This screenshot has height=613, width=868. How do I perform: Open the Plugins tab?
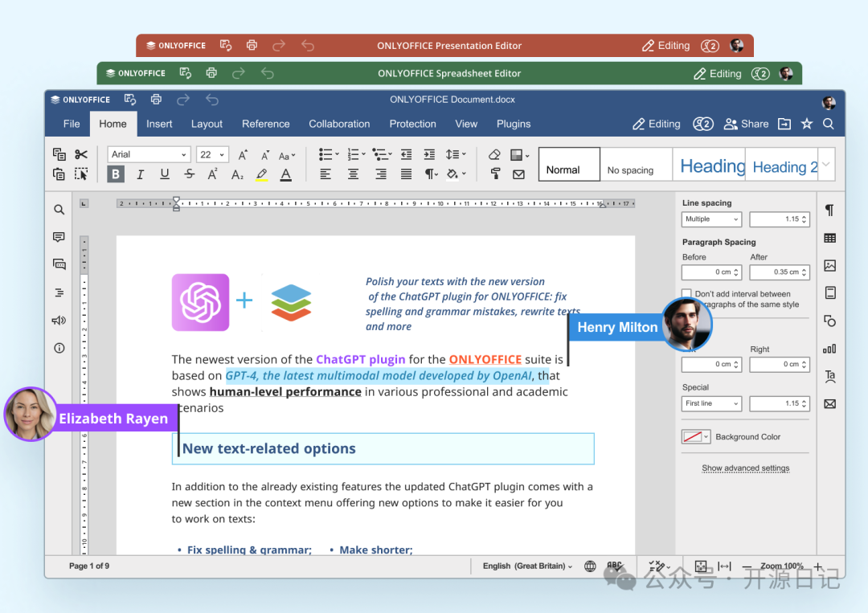[514, 124]
